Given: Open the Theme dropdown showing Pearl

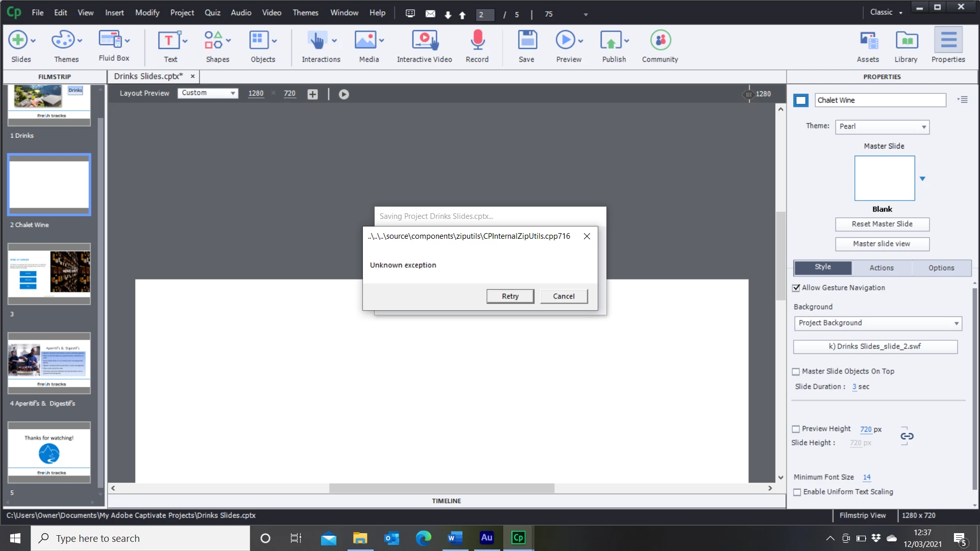Looking at the screenshot, I should coord(882,127).
